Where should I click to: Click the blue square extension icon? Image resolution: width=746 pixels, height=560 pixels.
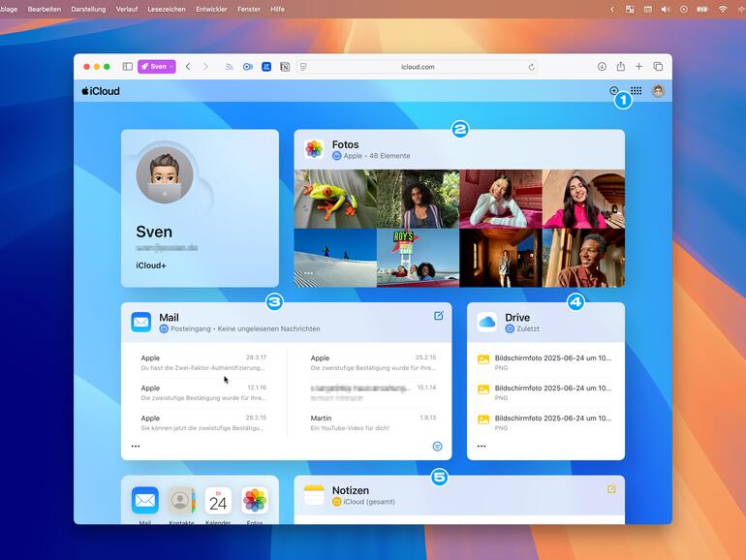[x=266, y=67]
